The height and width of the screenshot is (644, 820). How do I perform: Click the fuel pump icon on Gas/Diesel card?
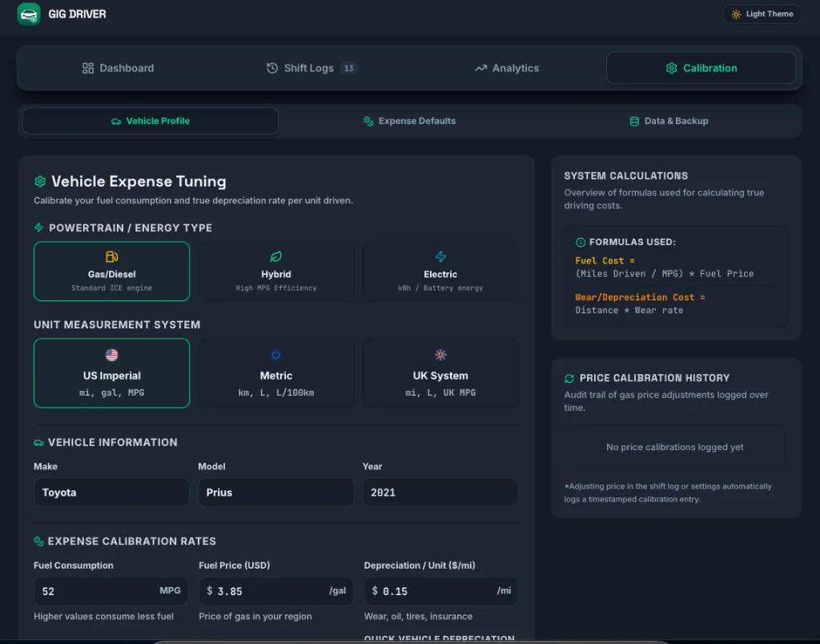point(112,257)
